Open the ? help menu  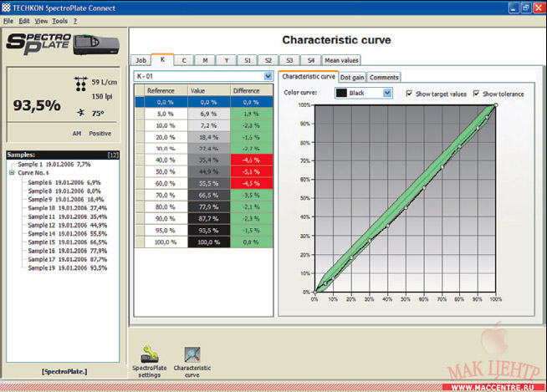click(75, 21)
